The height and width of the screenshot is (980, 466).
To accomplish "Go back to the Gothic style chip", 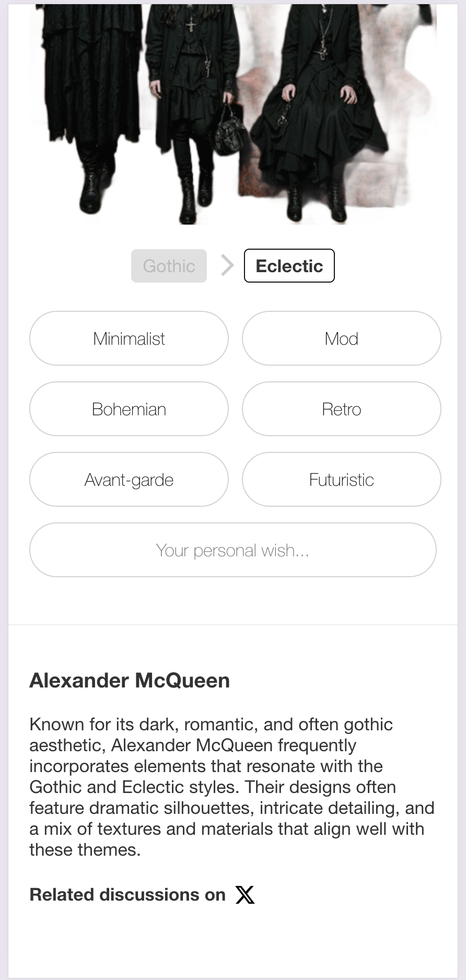I will [x=169, y=266].
